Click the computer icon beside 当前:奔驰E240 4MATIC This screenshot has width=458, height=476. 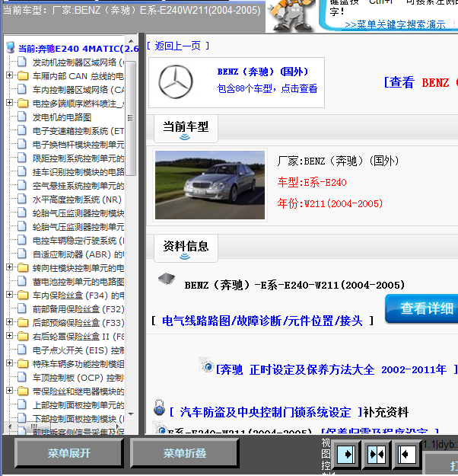(x=11, y=48)
